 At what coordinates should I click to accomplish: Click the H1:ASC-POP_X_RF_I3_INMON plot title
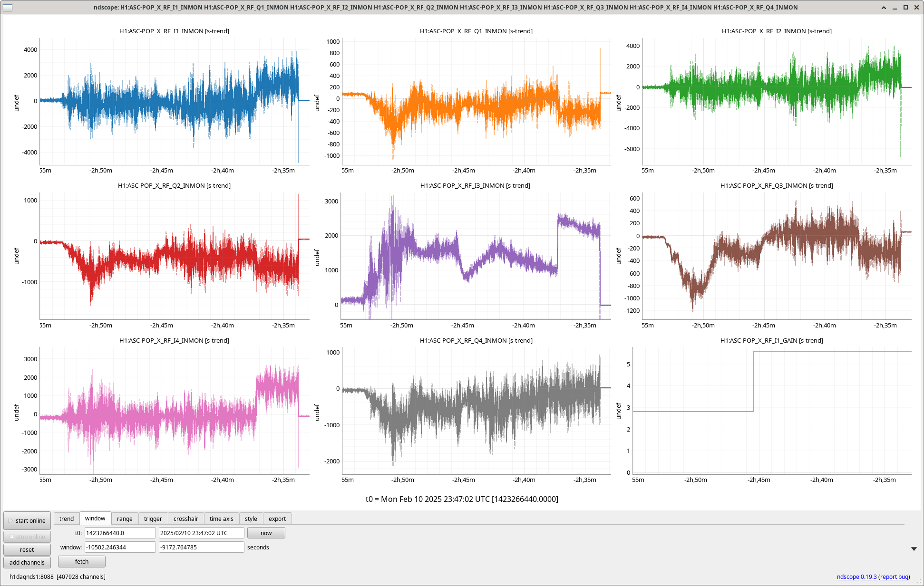click(x=475, y=185)
